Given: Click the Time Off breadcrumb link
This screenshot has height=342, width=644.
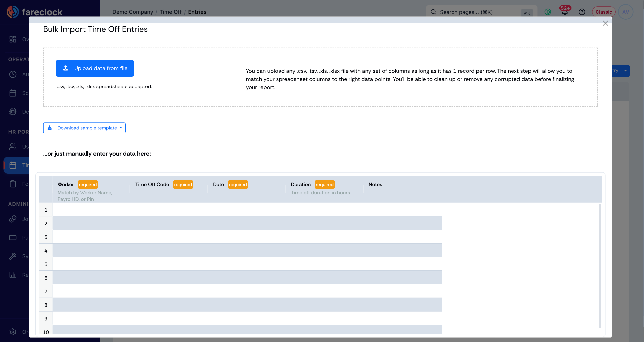Looking at the screenshot, I should point(171,12).
